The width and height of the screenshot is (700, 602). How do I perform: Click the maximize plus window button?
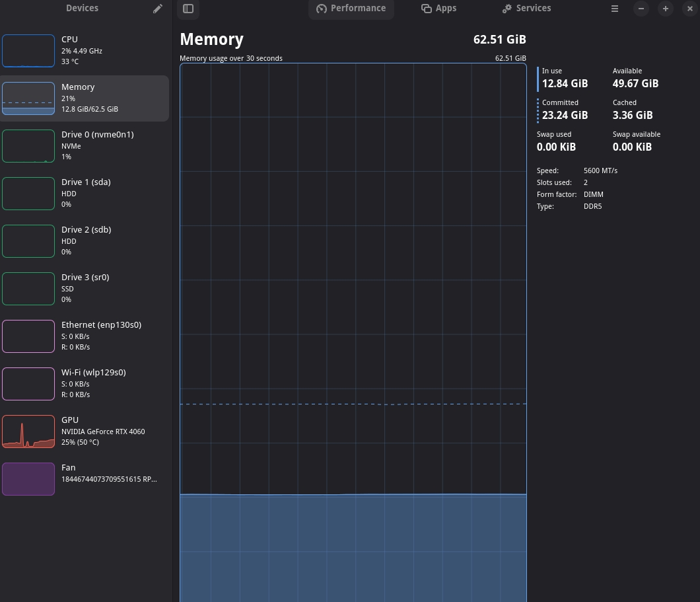665,9
